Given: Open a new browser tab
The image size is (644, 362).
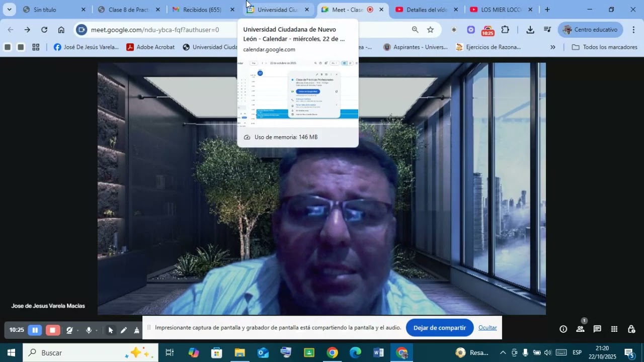Looking at the screenshot, I should tap(547, 10).
